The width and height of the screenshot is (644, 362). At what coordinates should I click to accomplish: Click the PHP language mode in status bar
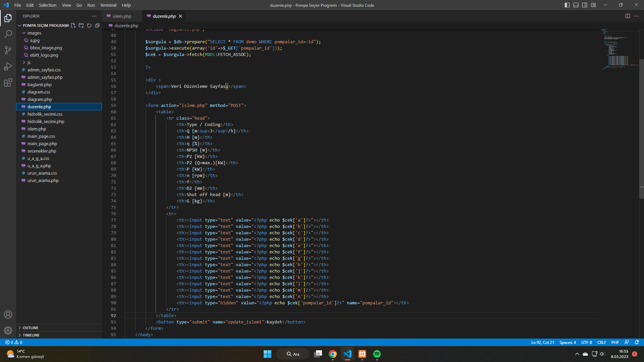coord(615,343)
